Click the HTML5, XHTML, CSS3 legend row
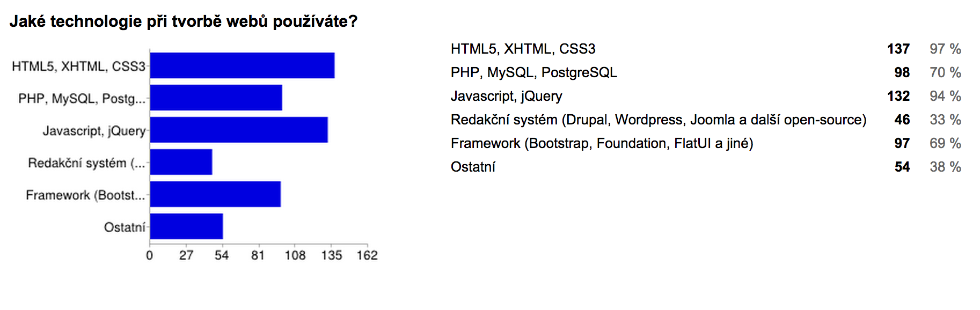 click(523, 49)
